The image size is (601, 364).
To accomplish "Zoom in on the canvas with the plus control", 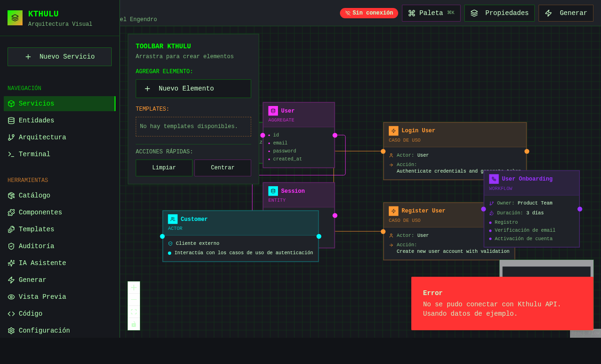I will (x=134, y=288).
